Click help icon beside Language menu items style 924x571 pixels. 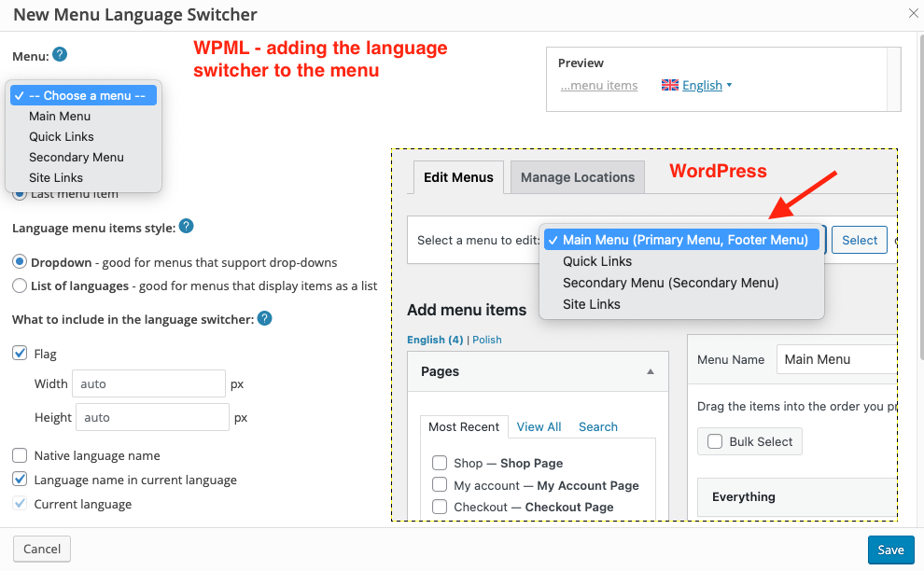(186, 226)
